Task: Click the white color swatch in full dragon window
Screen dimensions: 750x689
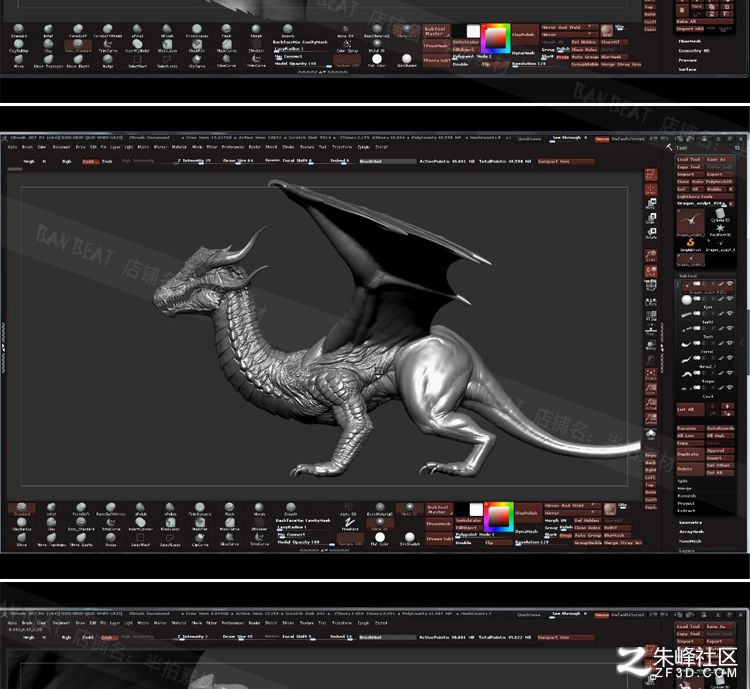Action: coord(476,509)
